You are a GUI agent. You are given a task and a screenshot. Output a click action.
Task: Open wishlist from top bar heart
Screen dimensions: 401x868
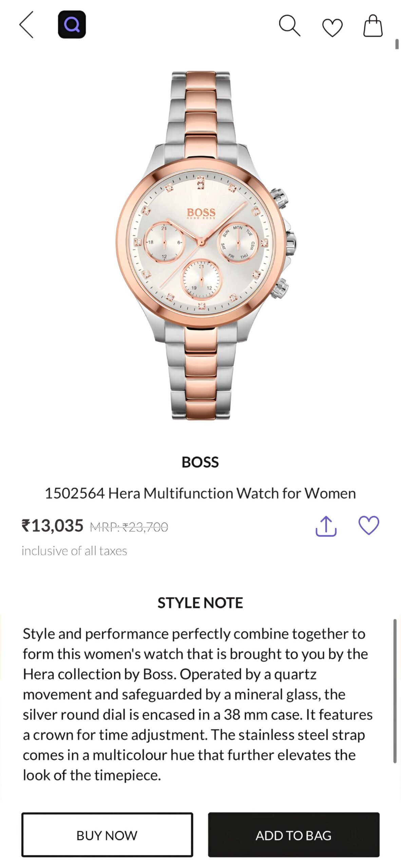point(332,27)
